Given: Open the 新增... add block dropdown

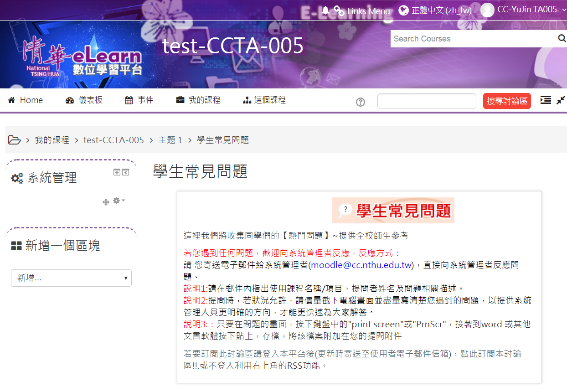Looking at the screenshot, I should [x=71, y=278].
